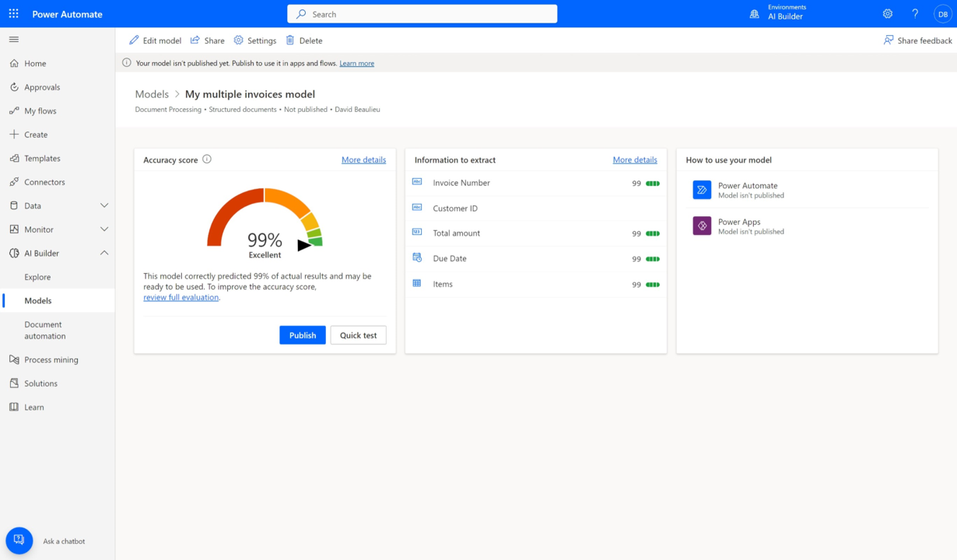Viewport: 957px width, 560px height.
Task: Click the Items table icon in extraction list
Action: point(418,284)
